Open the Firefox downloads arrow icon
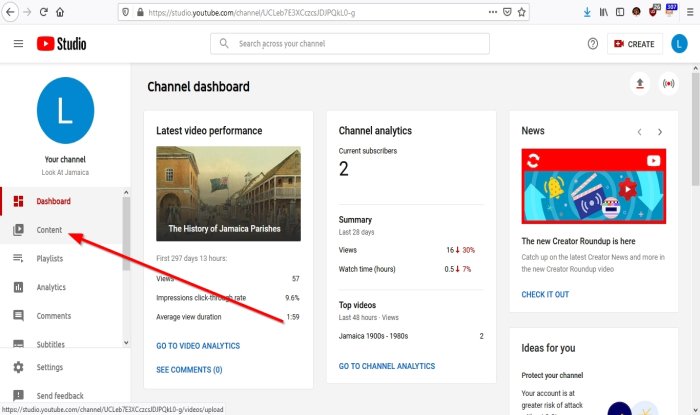The height and width of the screenshot is (415, 700). click(587, 12)
